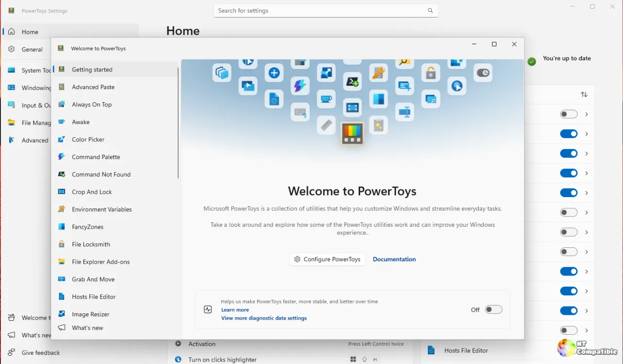Click the 'Press Left Control twice' text

[x=376, y=344]
